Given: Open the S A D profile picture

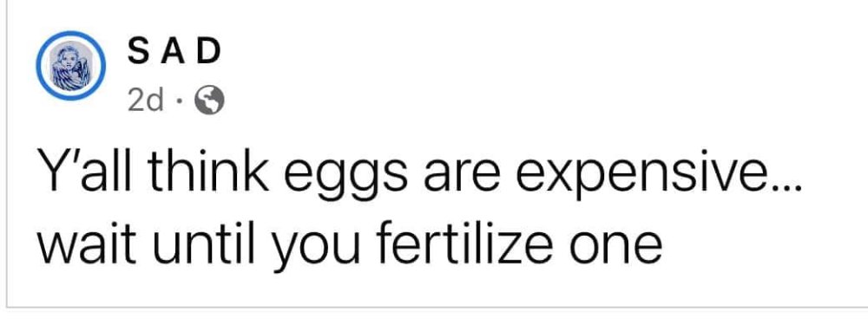Looking at the screenshot, I should click(70, 66).
